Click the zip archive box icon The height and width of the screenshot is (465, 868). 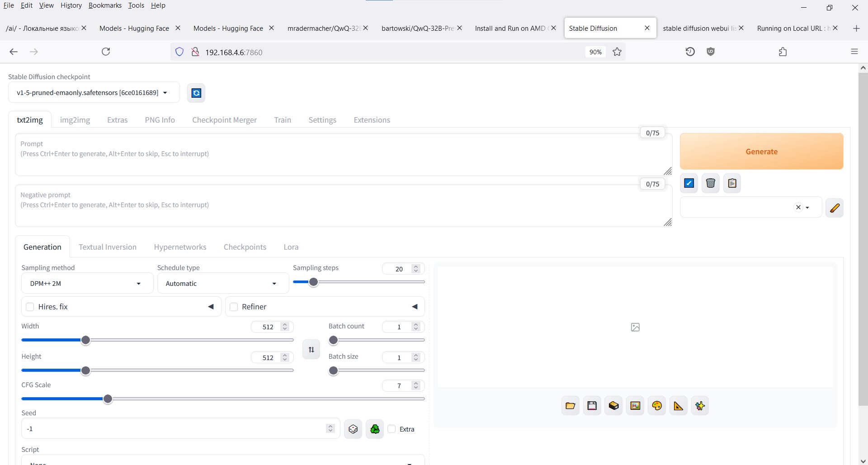(x=613, y=406)
